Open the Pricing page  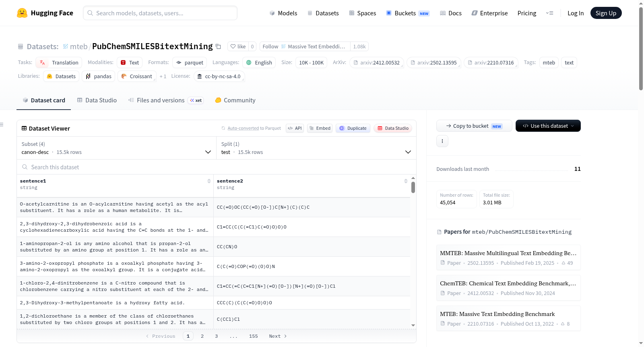click(527, 13)
